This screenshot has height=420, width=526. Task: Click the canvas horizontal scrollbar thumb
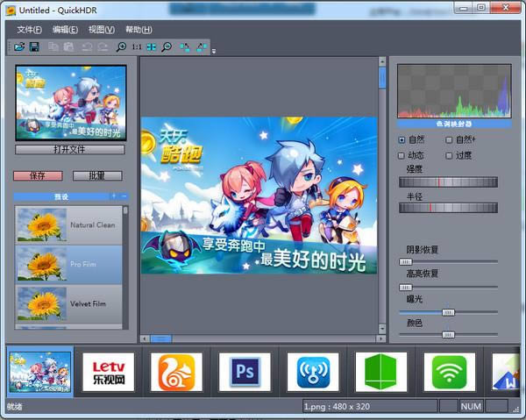pyautogui.click(x=161, y=338)
